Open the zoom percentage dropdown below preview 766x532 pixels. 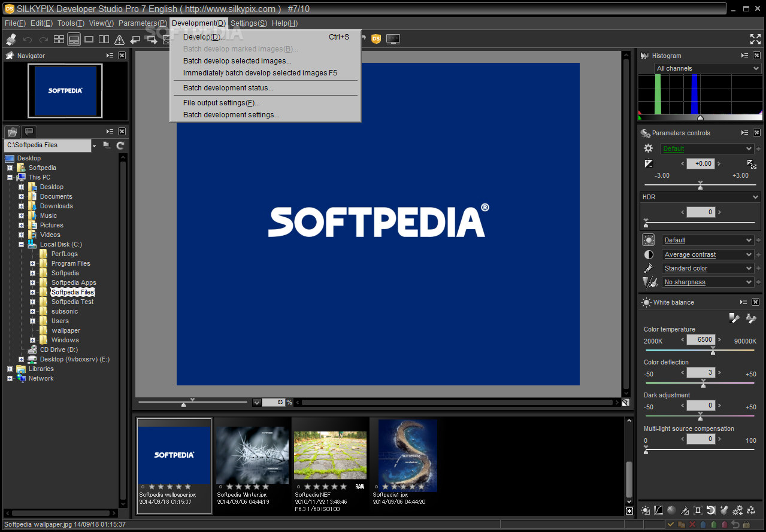pyautogui.click(x=257, y=403)
